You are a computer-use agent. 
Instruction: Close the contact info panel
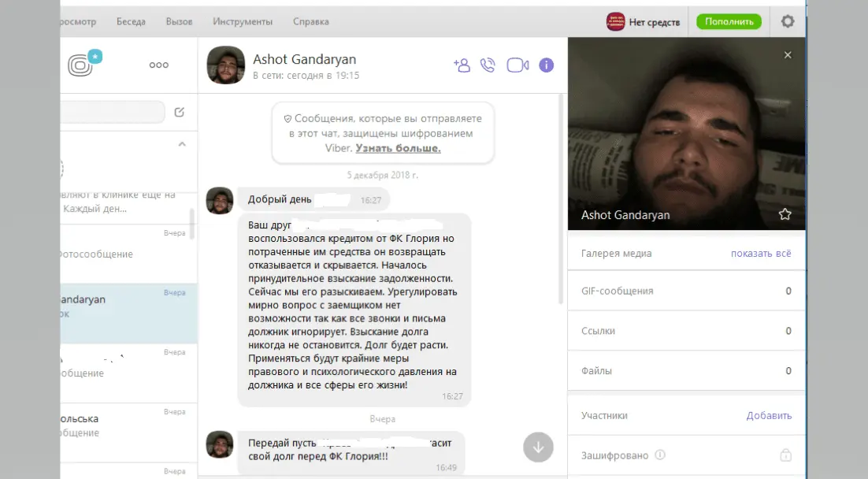point(788,55)
